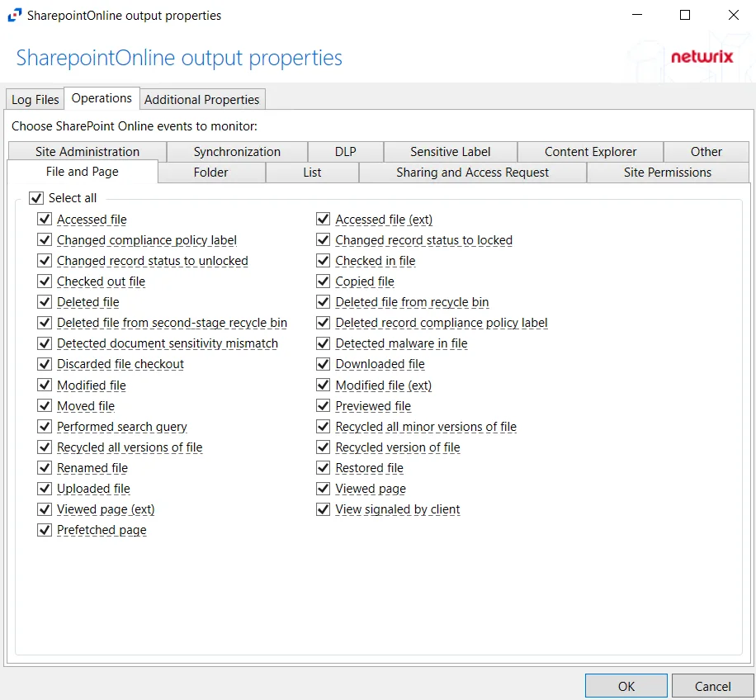Click the app icon in title bar
Screen dimensions: 756x700
click(x=15, y=15)
